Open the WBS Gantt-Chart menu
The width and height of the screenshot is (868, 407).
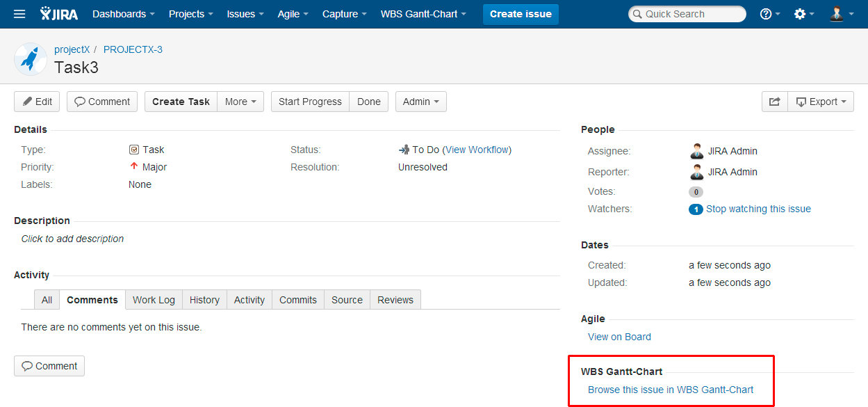(x=423, y=14)
